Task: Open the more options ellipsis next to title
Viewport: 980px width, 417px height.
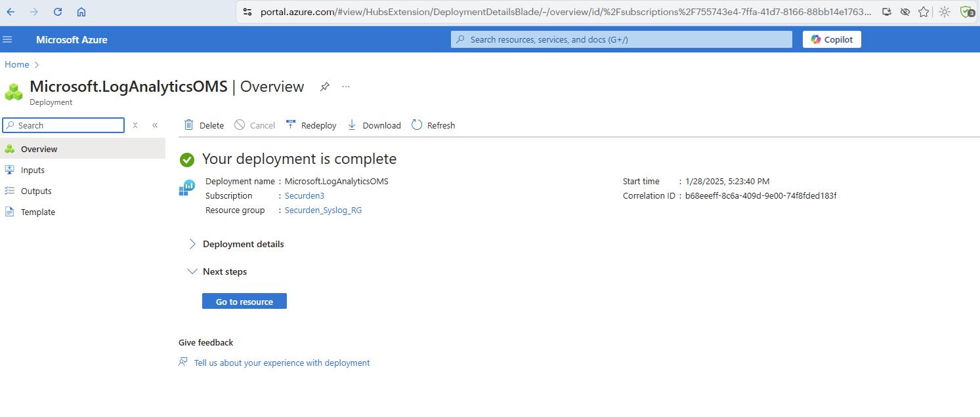Action: tap(346, 87)
